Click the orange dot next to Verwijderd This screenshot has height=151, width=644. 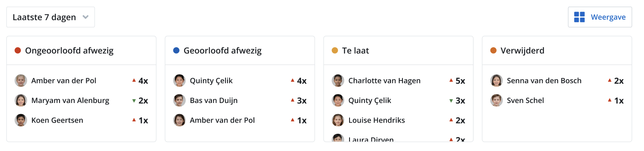493,50
